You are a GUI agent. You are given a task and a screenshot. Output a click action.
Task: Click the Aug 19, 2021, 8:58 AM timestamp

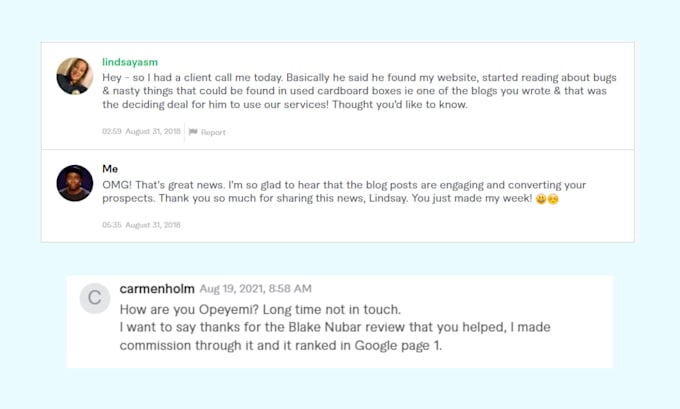pyautogui.click(x=255, y=289)
